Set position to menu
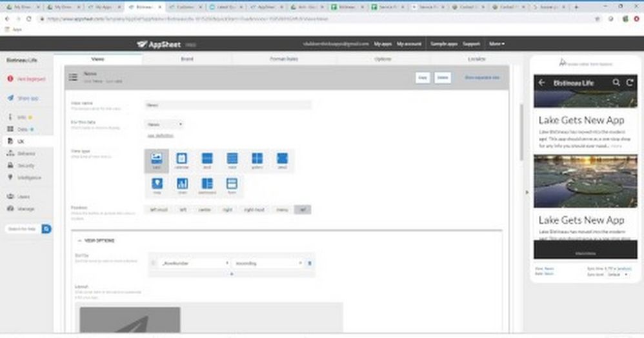The height and width of the screenshot is (338, 644). pyautogui.click(x=282, y=210)
